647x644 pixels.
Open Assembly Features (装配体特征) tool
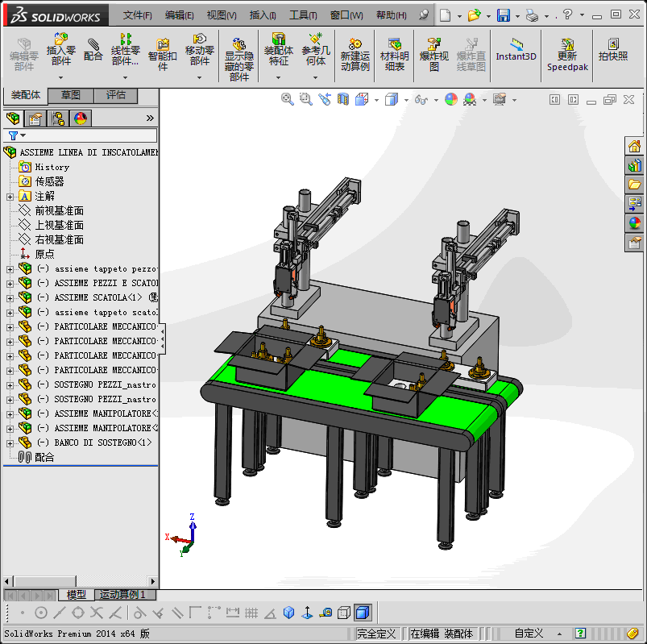(x=279, y=49)
